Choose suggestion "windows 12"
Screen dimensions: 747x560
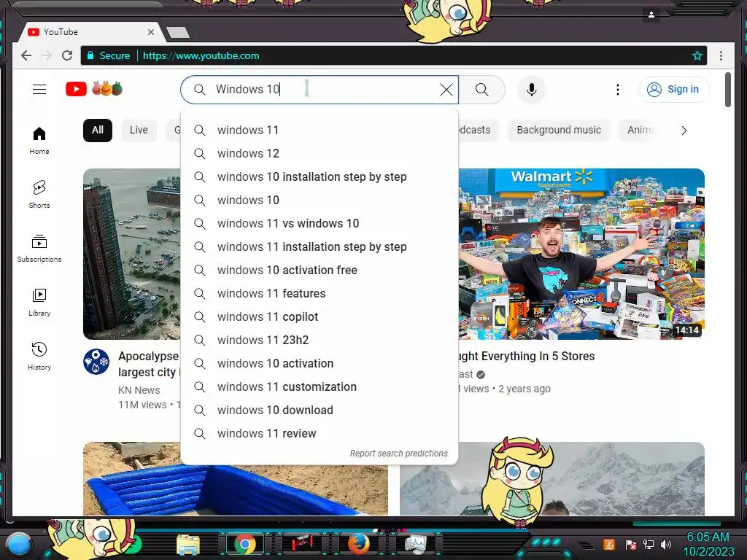click(x=320, y=153)
